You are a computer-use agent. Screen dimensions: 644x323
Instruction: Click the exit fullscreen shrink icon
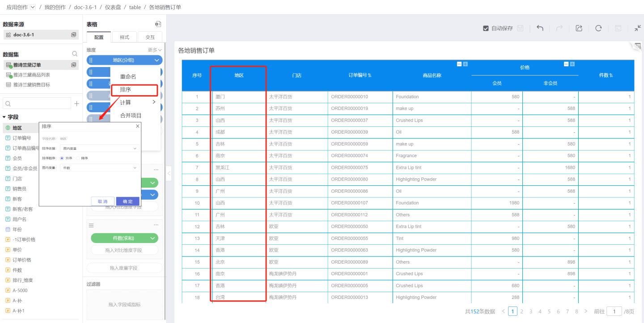(637, 28)
